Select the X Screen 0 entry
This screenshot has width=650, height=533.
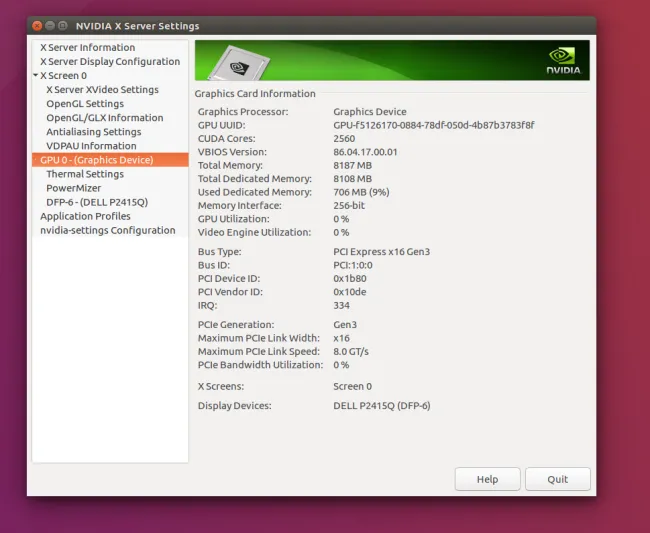click(x=63, y=75)
